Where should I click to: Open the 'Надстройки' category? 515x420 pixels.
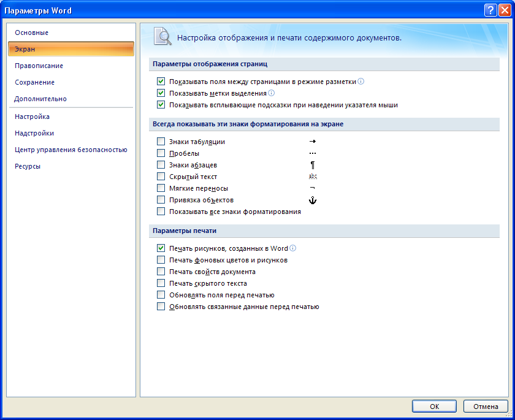71,133
